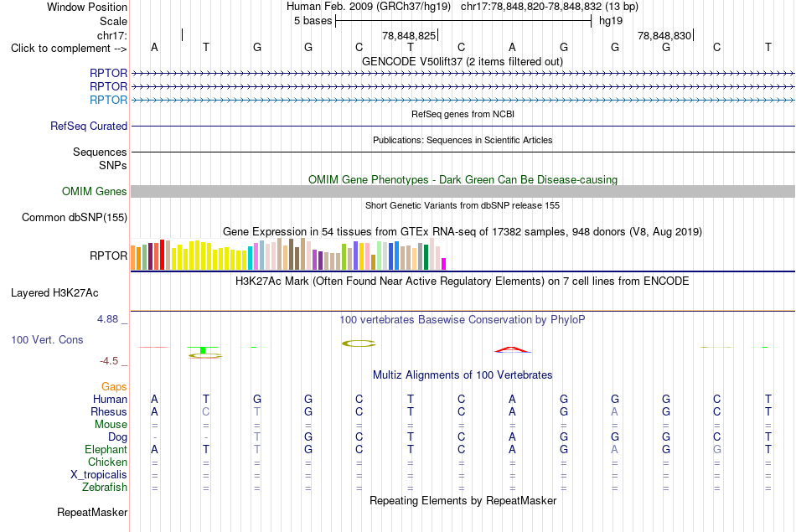796x532 pixels.
Task: Click the red bar in GTEx chart
Action: pyautogui.click(x=162, y=255)
